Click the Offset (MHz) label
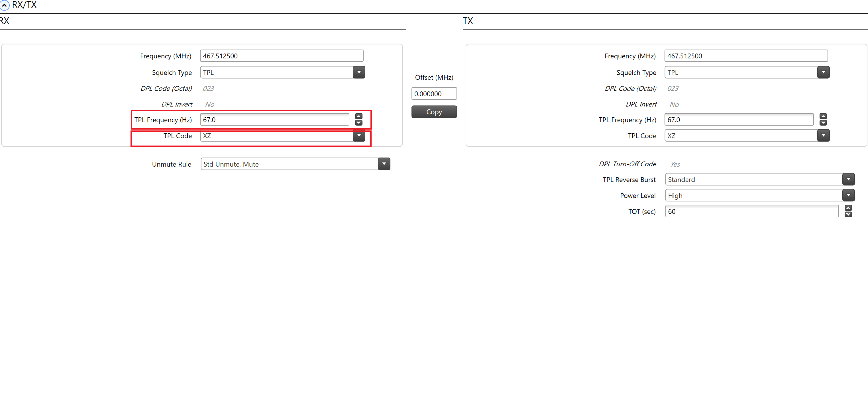Viewport: 868px width, 409px height. coord(434,77)
